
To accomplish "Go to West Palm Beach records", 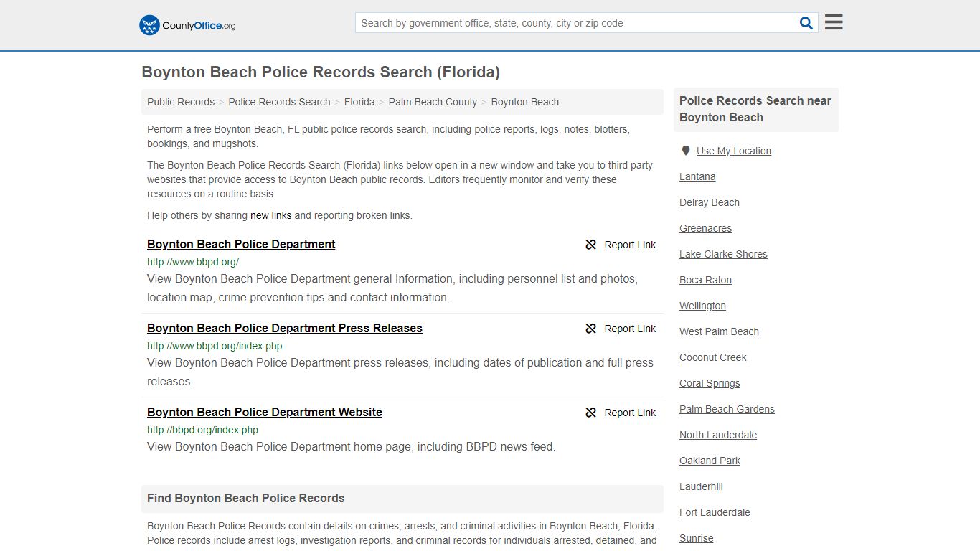I will point(719,331).
